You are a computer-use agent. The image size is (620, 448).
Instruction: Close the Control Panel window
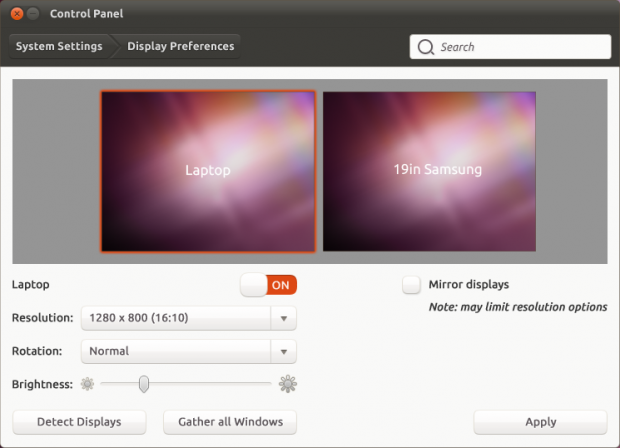(x=17, y=14)
